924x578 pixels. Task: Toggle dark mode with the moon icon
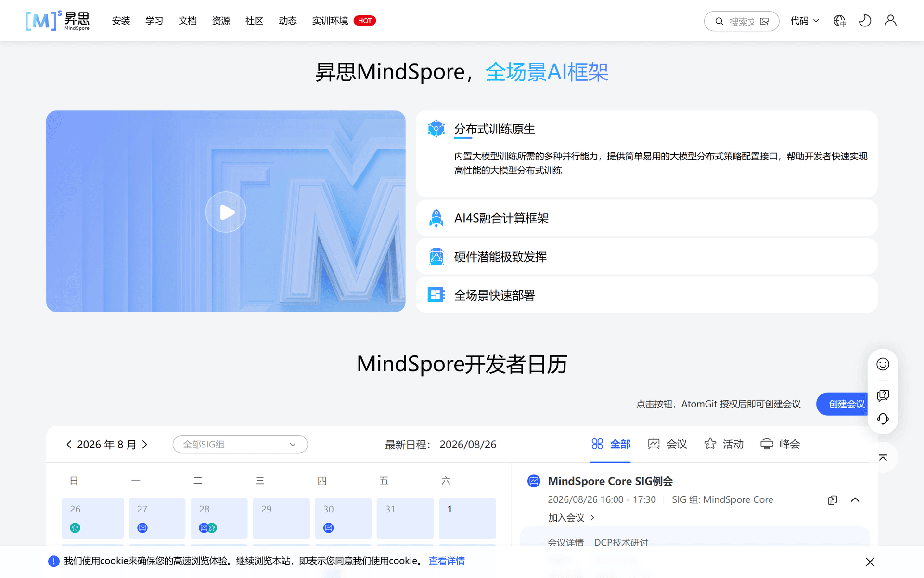point(865,21)
